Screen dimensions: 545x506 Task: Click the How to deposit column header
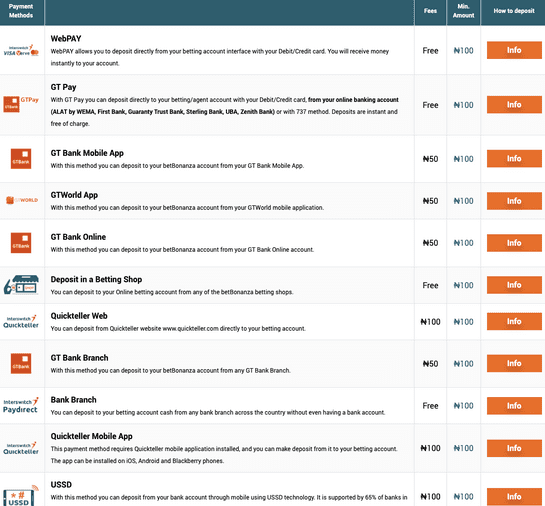click(x=514, y=11)
